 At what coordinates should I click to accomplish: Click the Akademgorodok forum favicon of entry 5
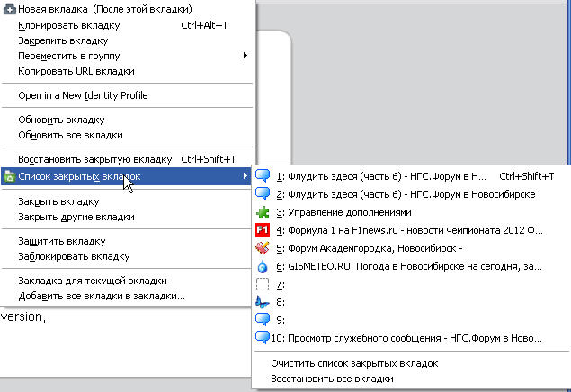pyautogui.click(x=263, y=248)
